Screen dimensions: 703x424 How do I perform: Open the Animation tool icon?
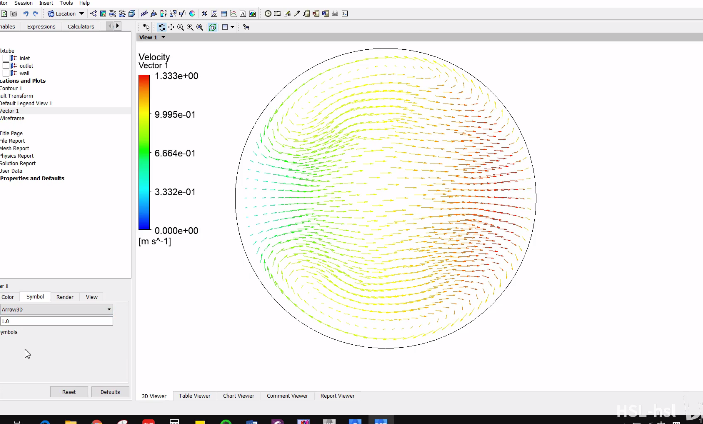(x=277, y=13)
